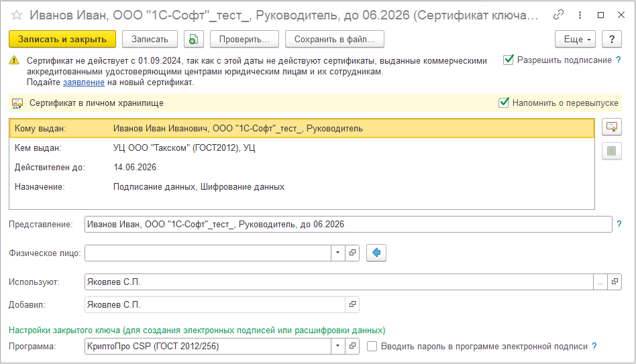Follow the заявление link
Screen dimensions: 636x364
point(84,82)
